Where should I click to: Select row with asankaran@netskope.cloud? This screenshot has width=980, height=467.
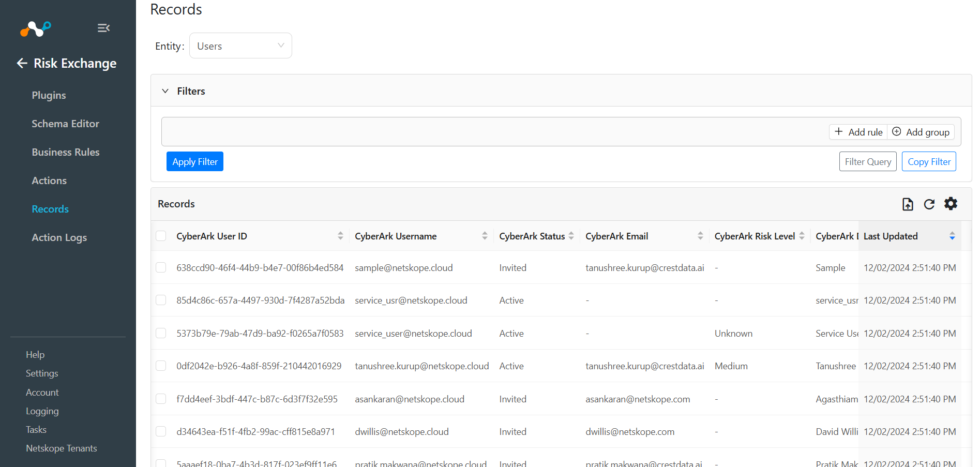[x=161, y=399]
